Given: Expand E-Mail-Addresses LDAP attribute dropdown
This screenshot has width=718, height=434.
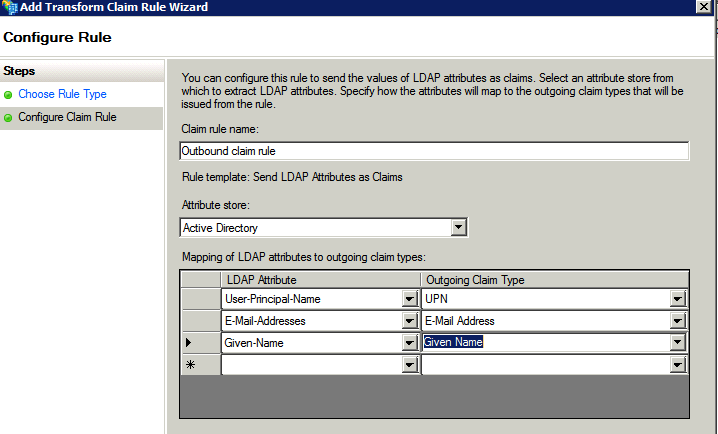Looking at the screenshot, I should [410, 321].
